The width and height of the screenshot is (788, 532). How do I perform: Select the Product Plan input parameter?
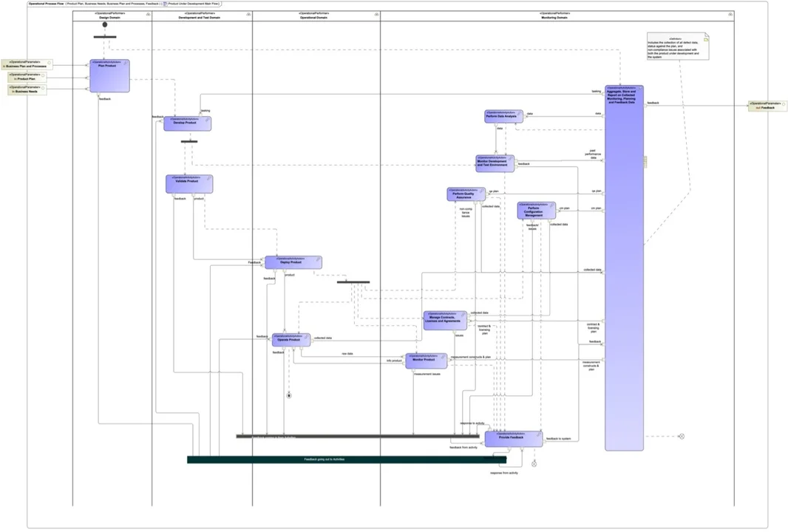pos(27,77)
